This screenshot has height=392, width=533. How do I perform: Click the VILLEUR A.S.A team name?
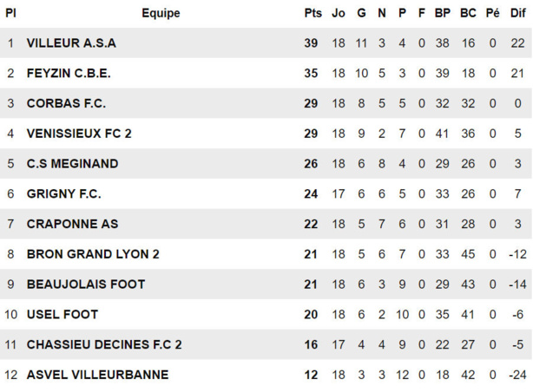tap(71, 42)
